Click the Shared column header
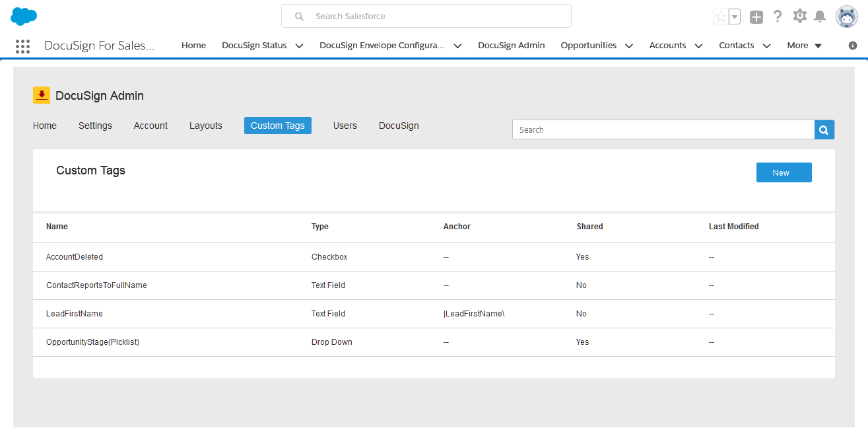 click(x=589, y=227)
